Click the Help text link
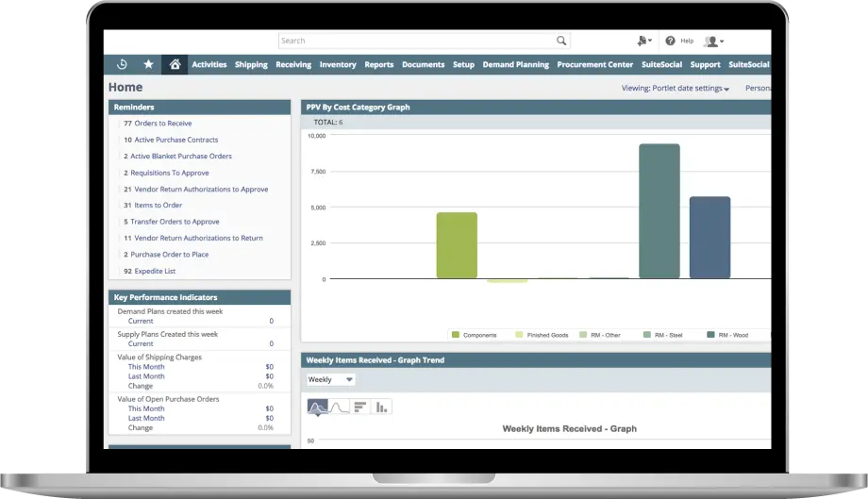This screenshot has width=868, height=499. 687,41
